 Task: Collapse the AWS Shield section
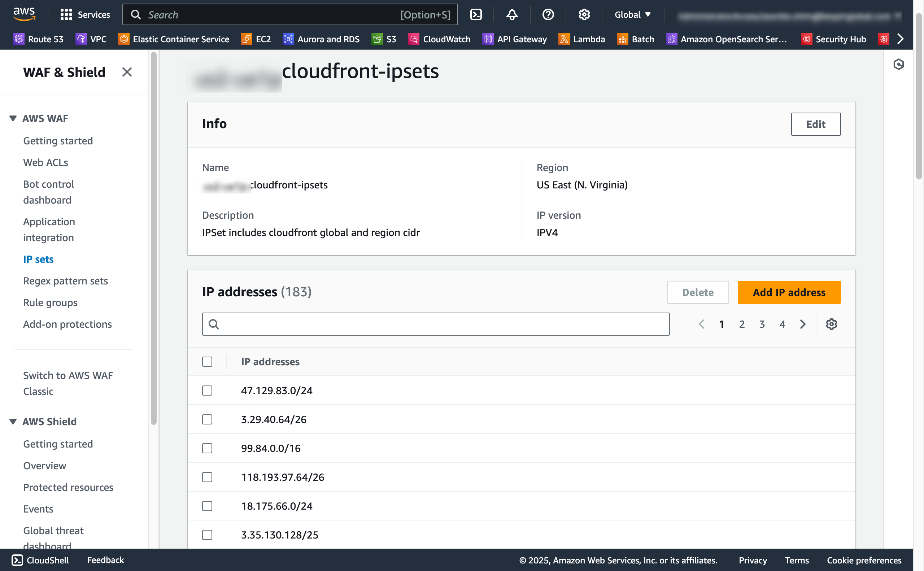point(13,422)
